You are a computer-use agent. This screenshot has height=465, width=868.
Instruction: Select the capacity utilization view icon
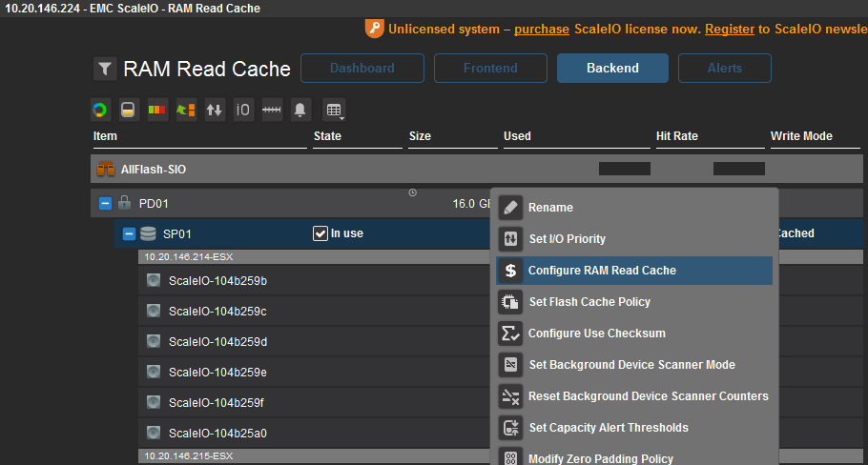(x=128, y=110)
